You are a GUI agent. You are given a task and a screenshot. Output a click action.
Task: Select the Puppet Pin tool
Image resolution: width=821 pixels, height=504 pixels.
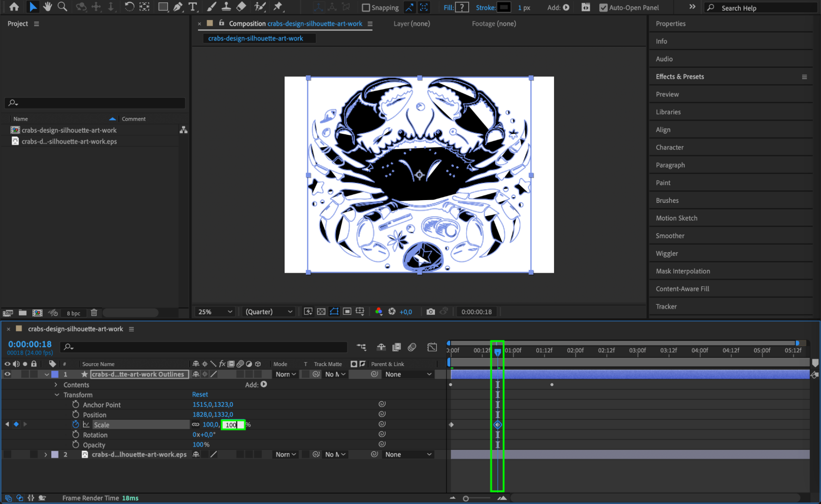(x=278, y=7)
